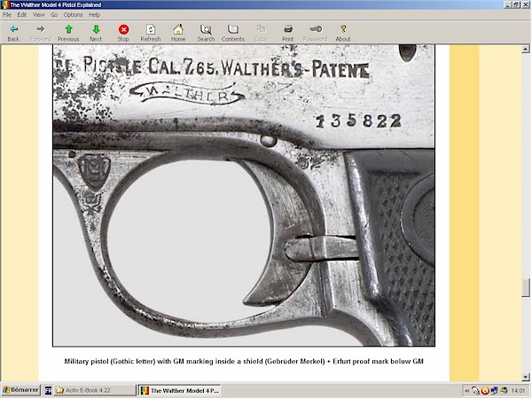The width and height of the screenshot is (532, 399).
Task: Open the View menu
Action: point(38,14)
